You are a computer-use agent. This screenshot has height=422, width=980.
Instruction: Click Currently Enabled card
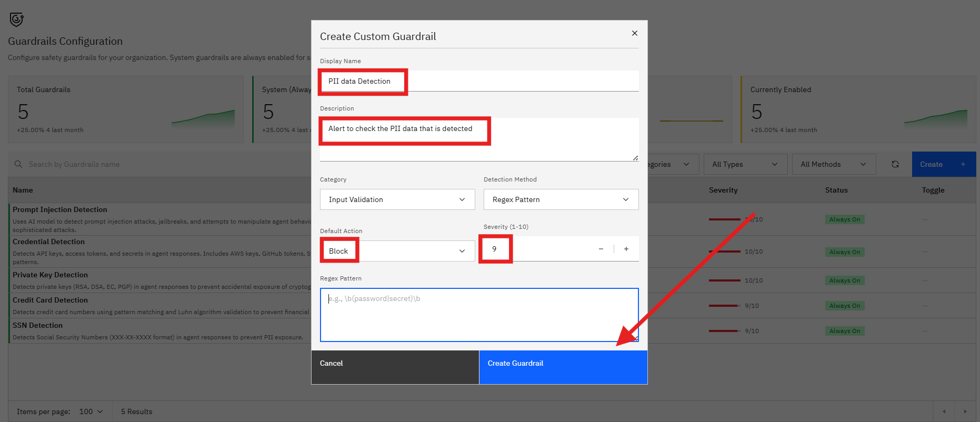point(858,109)
